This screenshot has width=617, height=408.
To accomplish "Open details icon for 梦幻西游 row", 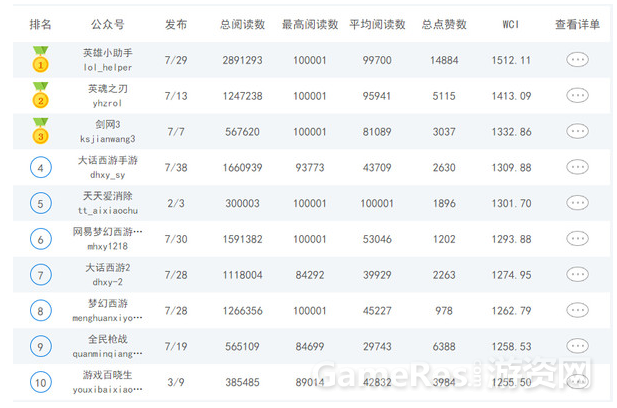I will coord(577,310).
